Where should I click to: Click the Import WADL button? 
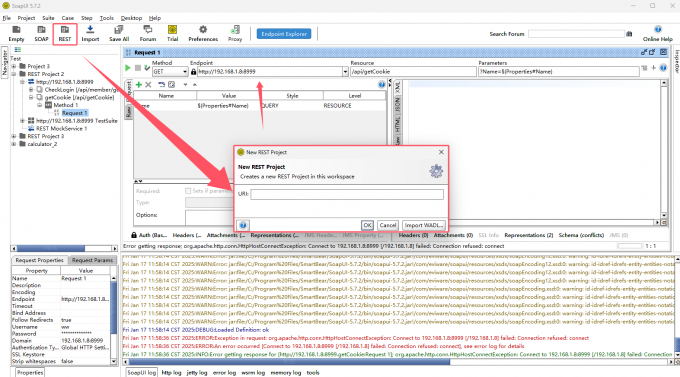(423, 225)
